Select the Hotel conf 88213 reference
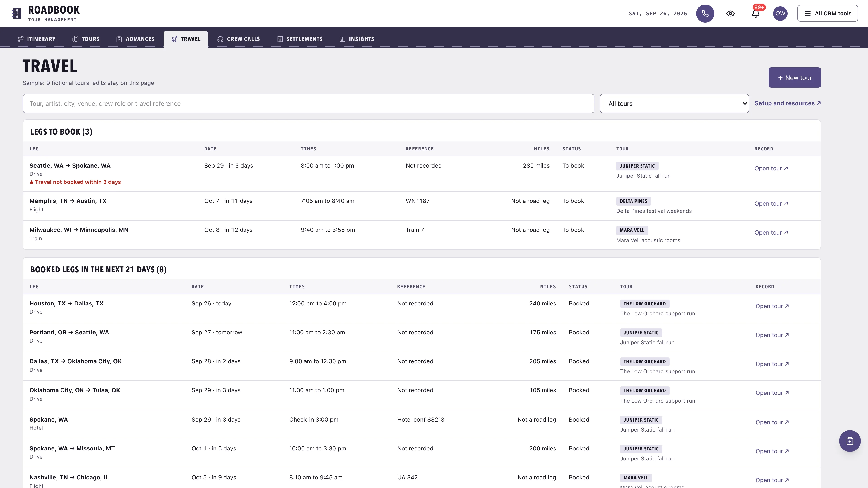The height and width of the screenshot is (488, 868). point(420,420)
